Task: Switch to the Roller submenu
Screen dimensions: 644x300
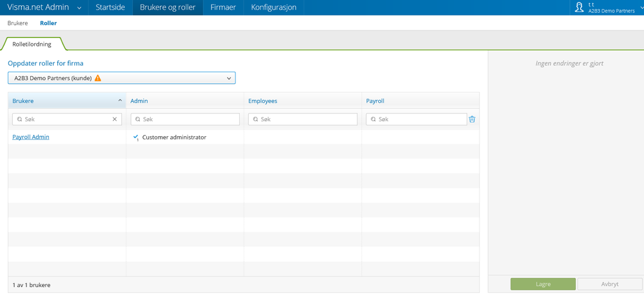Action: [x=48, y=23]
